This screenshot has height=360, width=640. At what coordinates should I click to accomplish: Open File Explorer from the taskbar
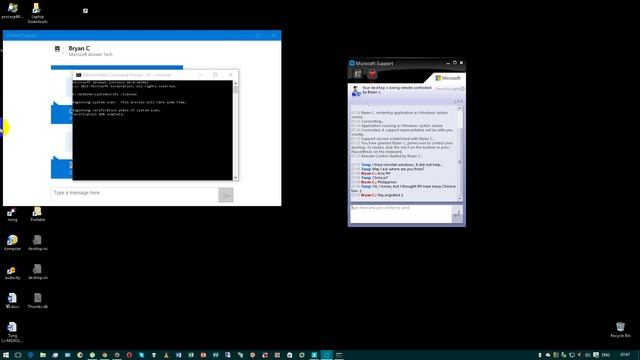[x=43, y=355]
